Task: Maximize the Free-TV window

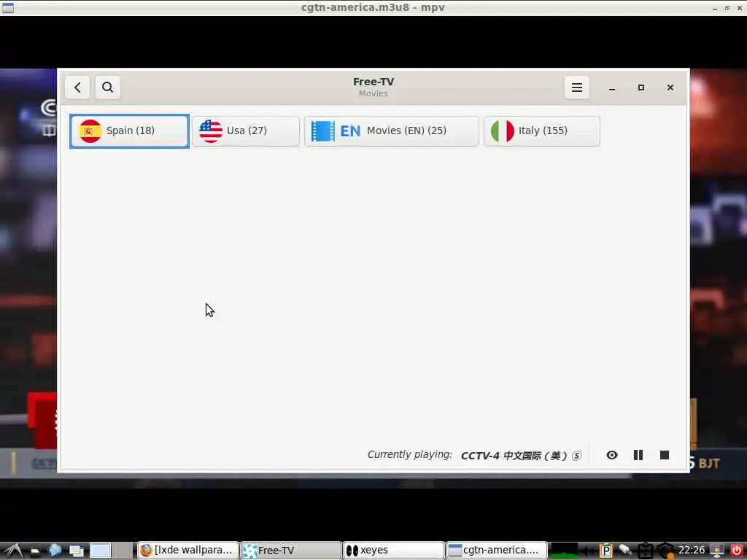Action: pyautogui.click(x=640, y=87)
